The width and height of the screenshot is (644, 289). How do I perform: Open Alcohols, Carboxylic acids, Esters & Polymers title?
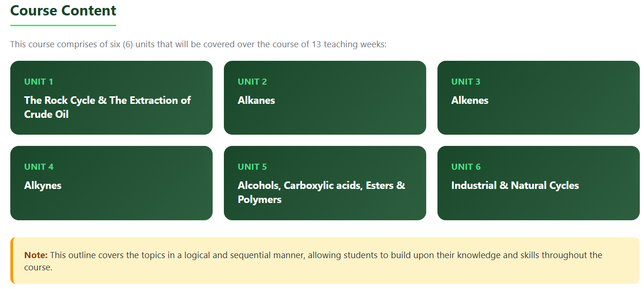(321, 192)
